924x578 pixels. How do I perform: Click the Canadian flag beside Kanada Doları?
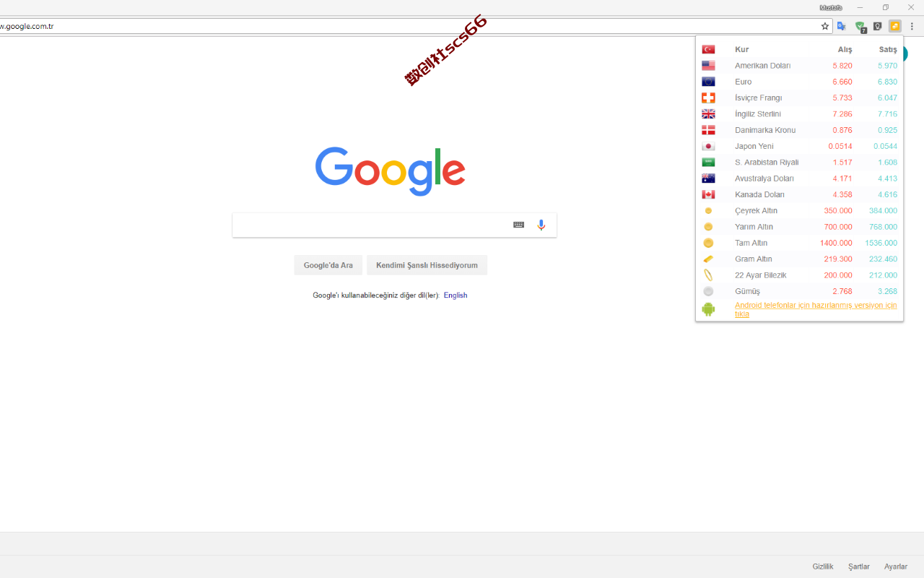[x=708, y=194]
